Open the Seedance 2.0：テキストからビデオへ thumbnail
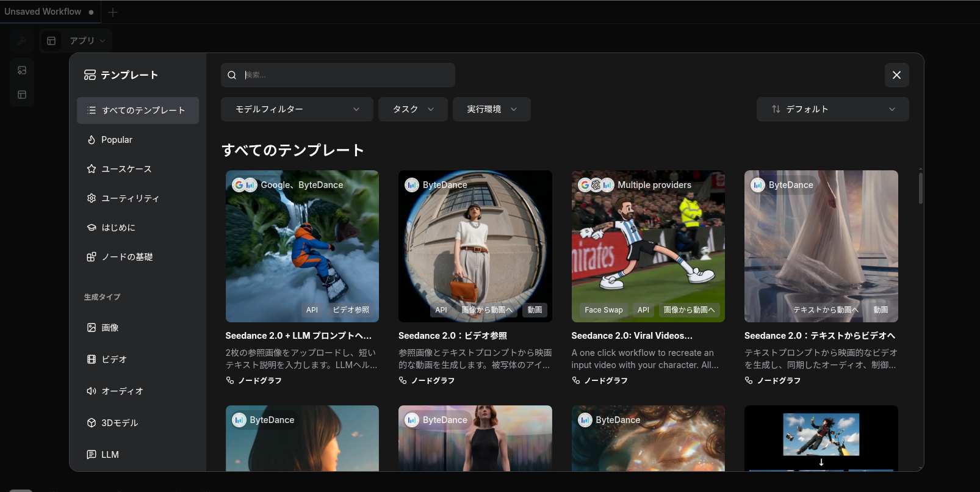 pyautogui.click(x=821, y=246)
